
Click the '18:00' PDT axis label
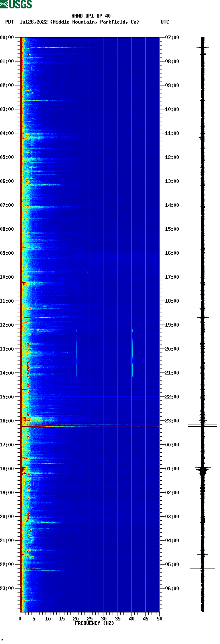click(7, 469)
